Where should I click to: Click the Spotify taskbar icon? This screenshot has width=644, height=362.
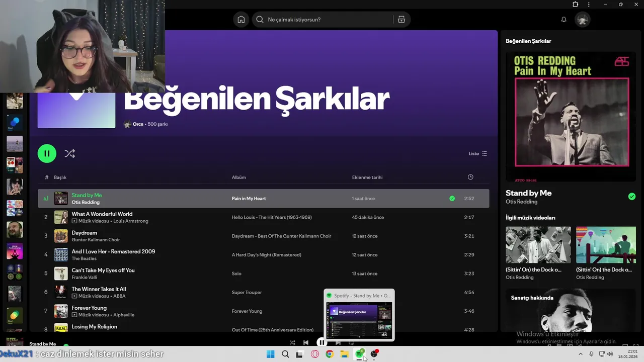[x=359, y=354]
